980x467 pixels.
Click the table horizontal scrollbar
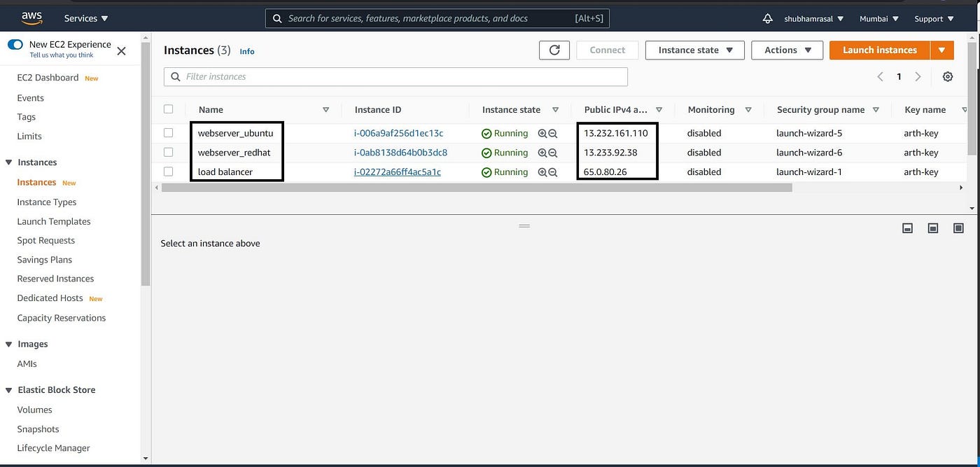(476, 188)
